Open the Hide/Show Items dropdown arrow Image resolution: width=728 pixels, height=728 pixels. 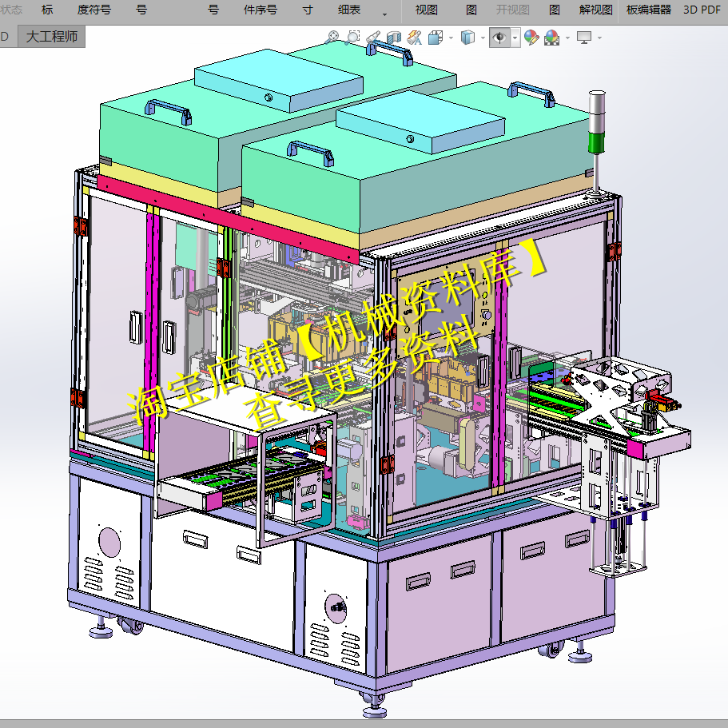pyautogui.click(x=515, y=38)
